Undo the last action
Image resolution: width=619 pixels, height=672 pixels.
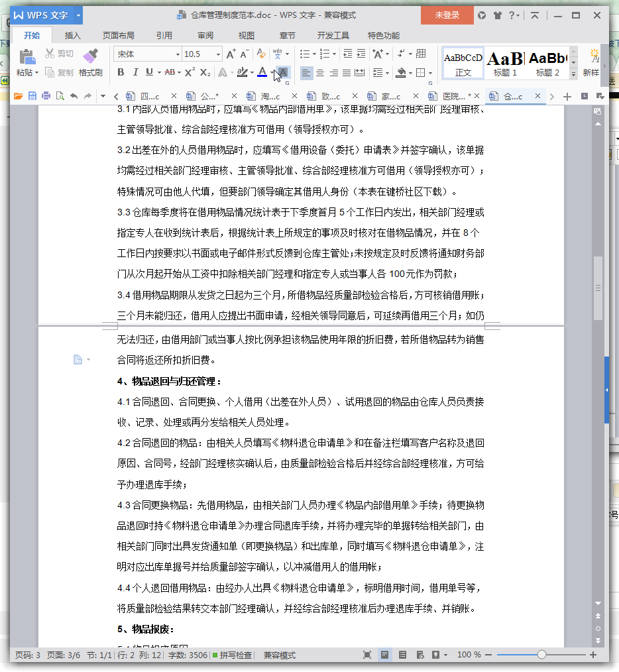coord(74,97)
